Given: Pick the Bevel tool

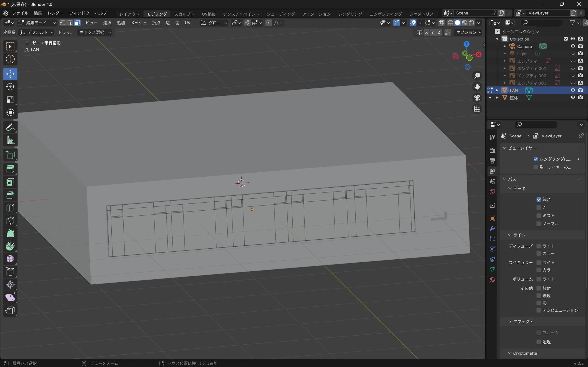Looking at the screenshot, I should [x=10, y=195].
